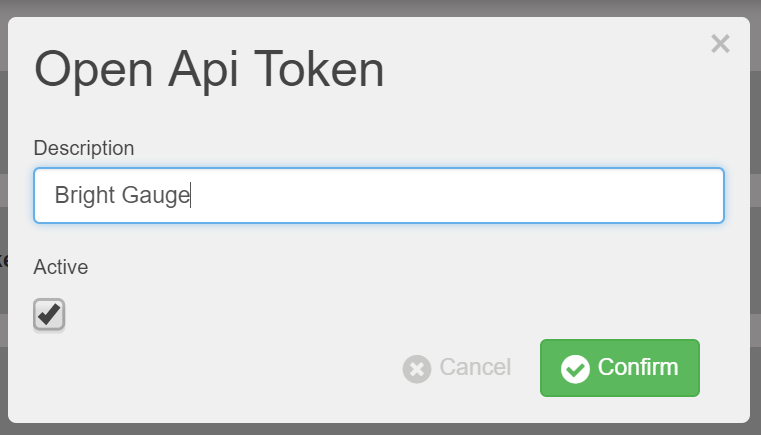
Task: Uncheck the Active checkbox
Action: (x=49, y=315)
